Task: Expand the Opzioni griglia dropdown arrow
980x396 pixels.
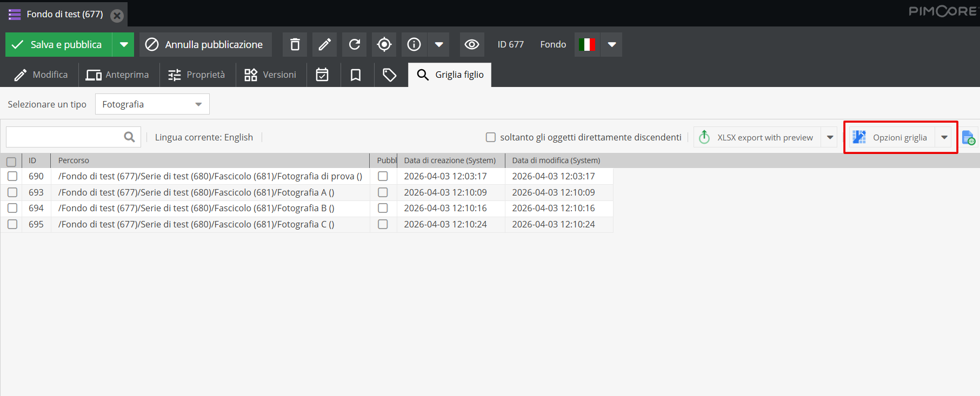Action: coord(944,137)
